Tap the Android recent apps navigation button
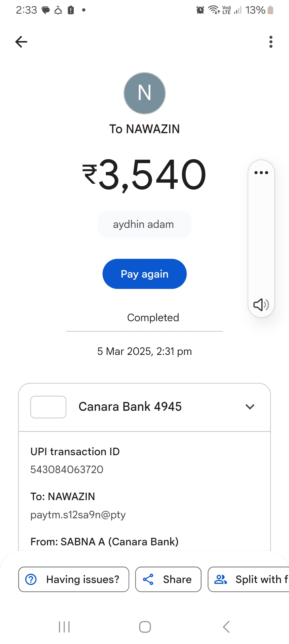Image resolution: width=289 pixels, height=644 pixels. (x=64, y=627)
